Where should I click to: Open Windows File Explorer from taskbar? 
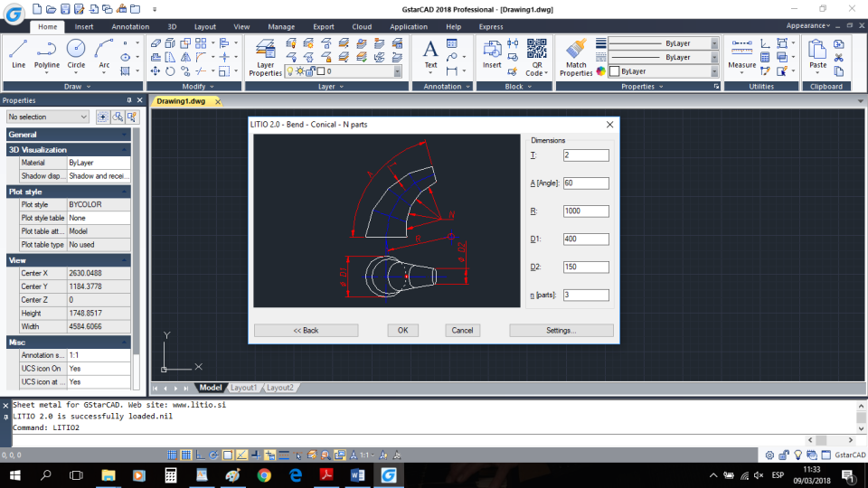coord(108,475)
